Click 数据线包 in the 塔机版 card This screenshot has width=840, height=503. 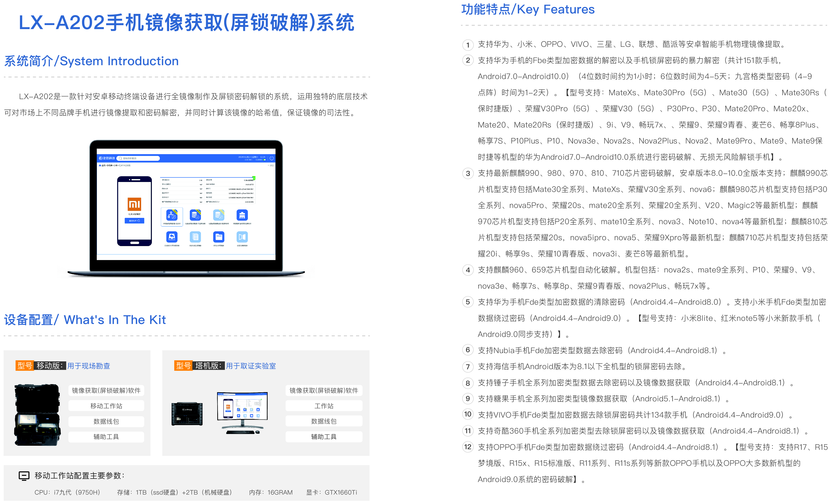pyautogui.click(x=324, y=421)
